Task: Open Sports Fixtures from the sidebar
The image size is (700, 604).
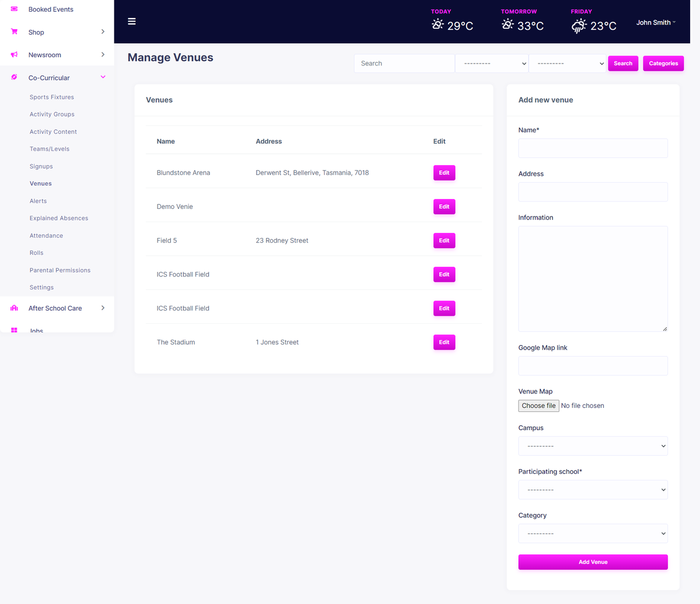Action: pyautogui.click(x=51, y=97)
